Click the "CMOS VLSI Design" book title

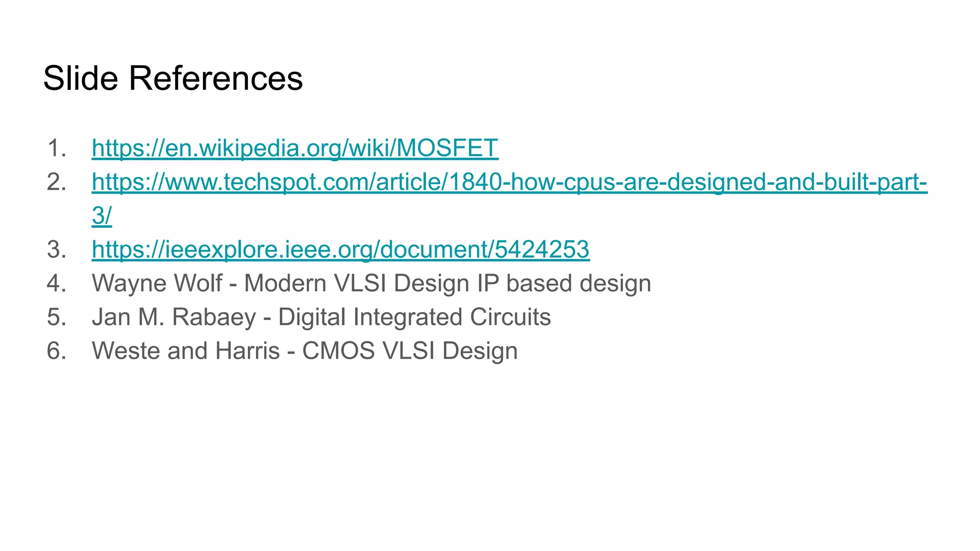click(x=410, y=351)
